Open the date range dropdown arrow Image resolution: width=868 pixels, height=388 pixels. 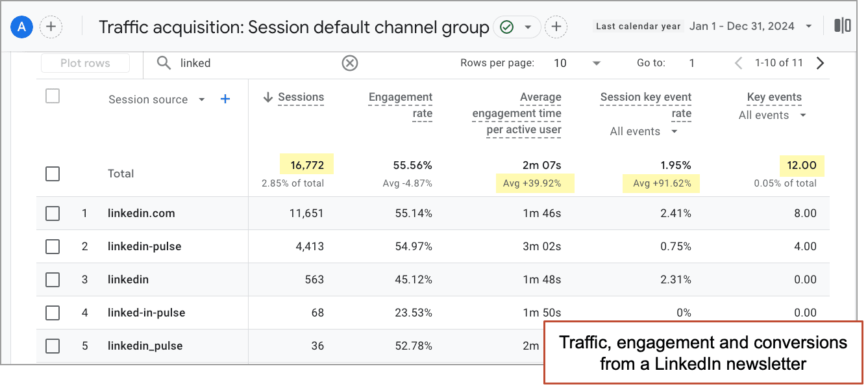click(808, 27)
